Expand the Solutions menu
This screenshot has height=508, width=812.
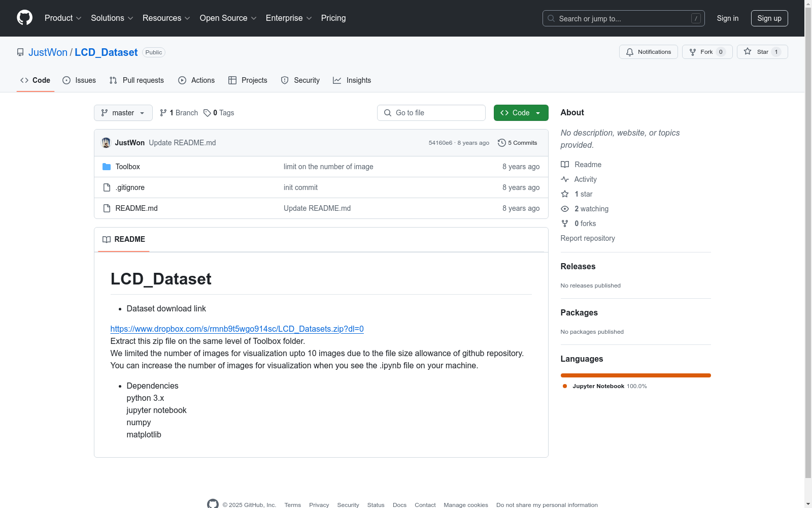click(x=112, y=18)
